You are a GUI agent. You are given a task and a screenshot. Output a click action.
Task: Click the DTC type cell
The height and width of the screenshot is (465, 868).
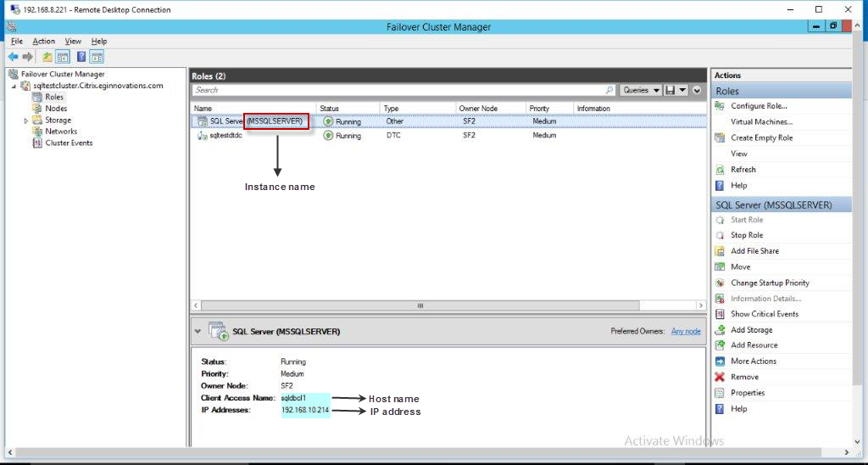393,135
